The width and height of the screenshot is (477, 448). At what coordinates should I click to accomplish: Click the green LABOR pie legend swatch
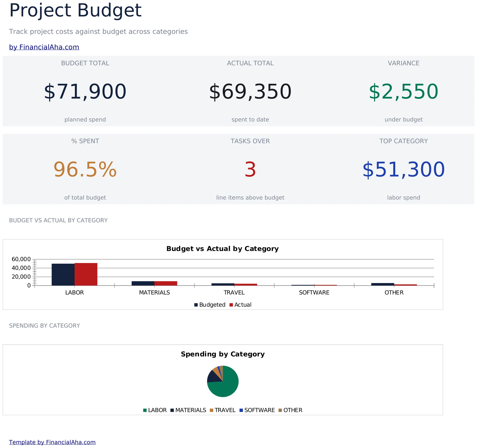point(145,410)
